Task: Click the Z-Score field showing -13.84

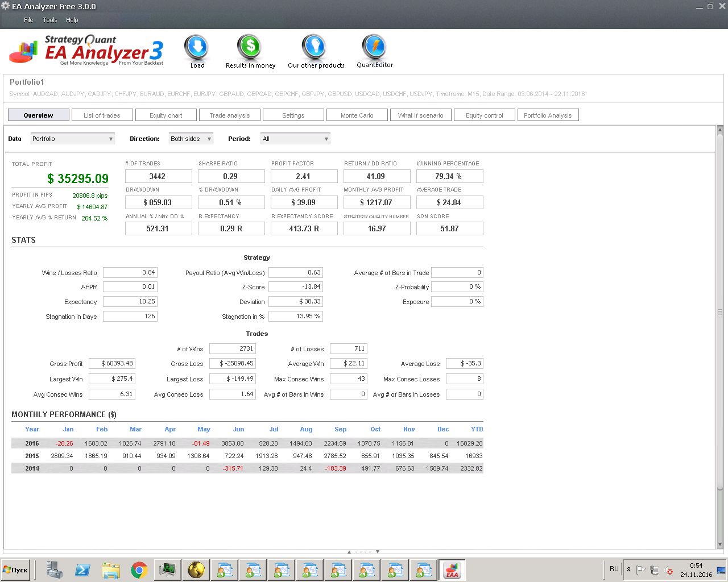Action: (296, 287)
